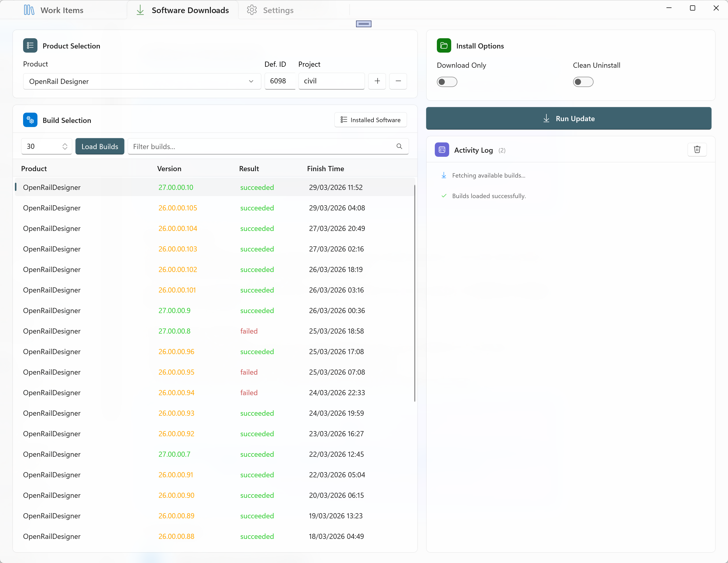This screenshot has height=563, width=728.
Task: Click the search magnifier in filter box
Action: click(399, 147)
